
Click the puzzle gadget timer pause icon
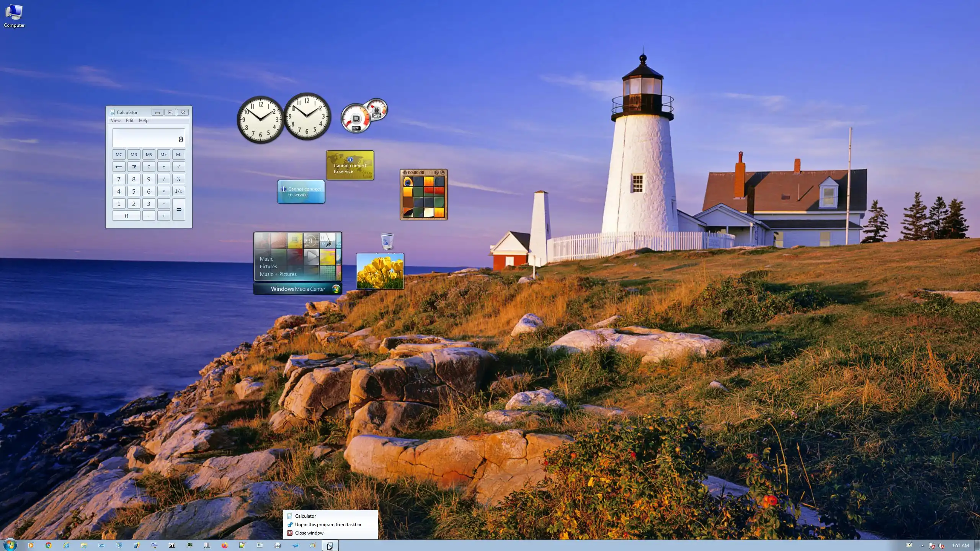coord(405,173)
